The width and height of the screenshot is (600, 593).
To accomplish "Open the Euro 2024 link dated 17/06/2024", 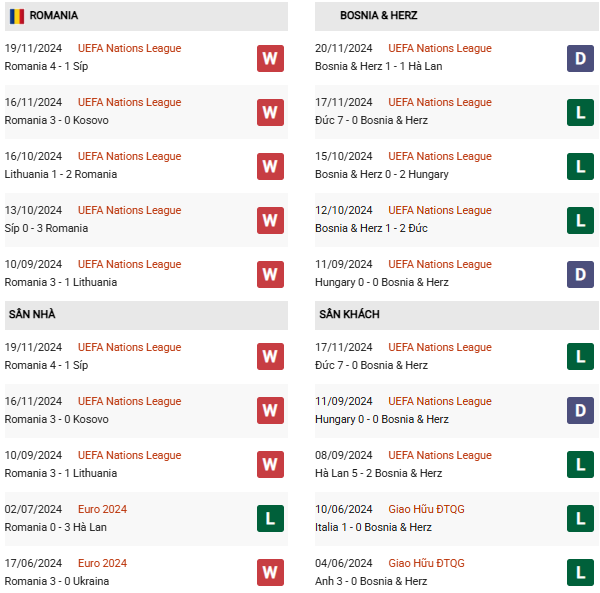I will tap(102, 563).
